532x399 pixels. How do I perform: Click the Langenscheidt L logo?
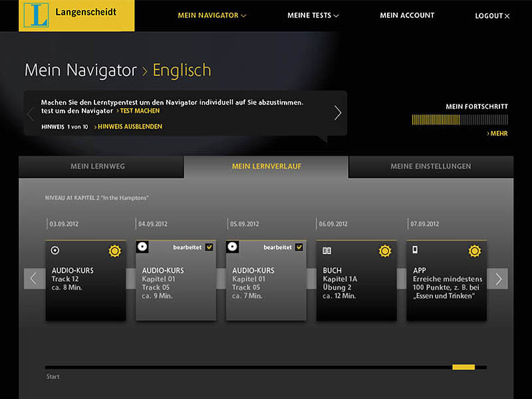pos(36,15)
